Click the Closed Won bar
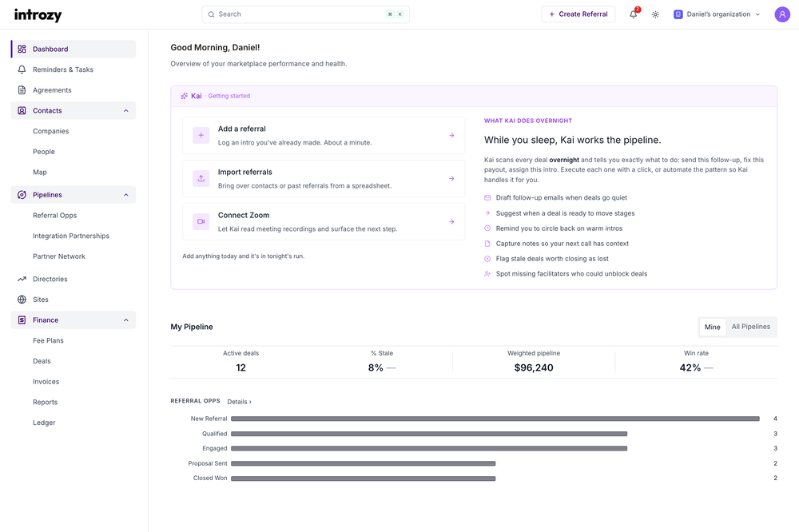Viewport: 799px width, 532px height. click(x=364, y=478)
